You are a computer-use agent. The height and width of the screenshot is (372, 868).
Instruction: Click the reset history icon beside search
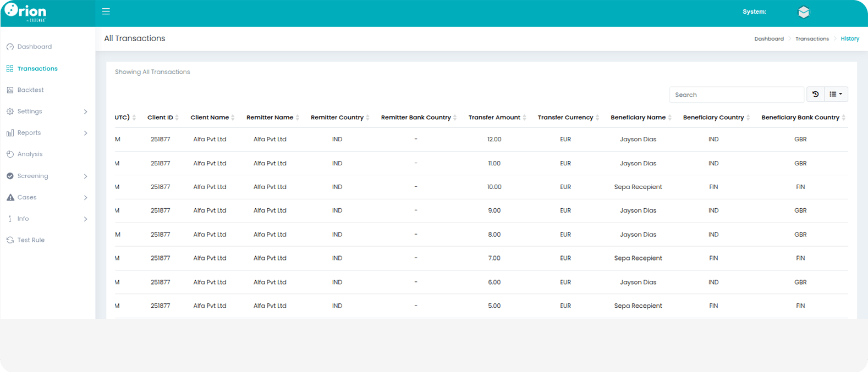pos(815,95)
